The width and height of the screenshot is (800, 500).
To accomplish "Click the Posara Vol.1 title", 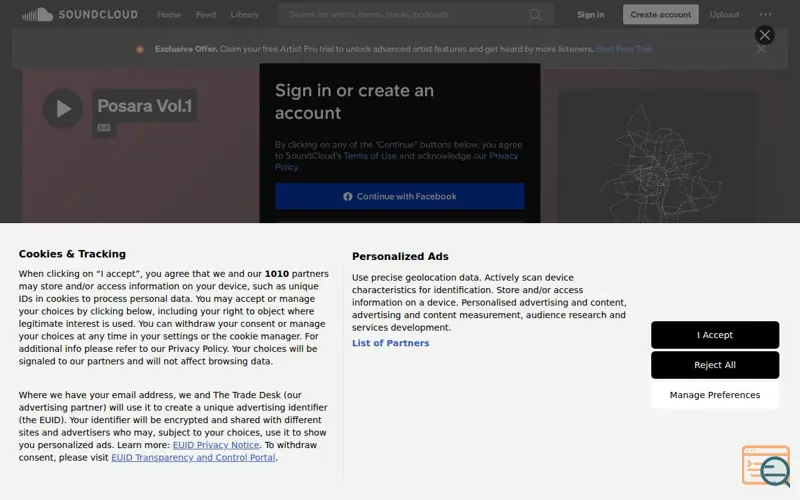I will coord(144,106).
